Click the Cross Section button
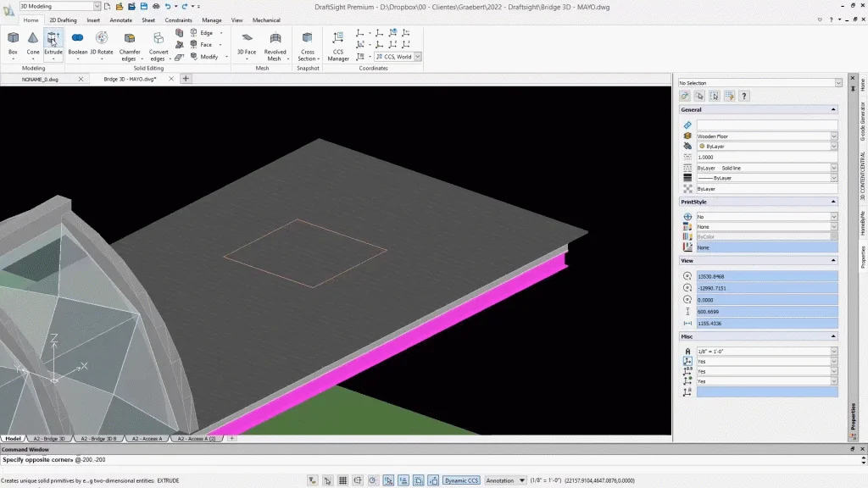 click(x=308, y=43)
